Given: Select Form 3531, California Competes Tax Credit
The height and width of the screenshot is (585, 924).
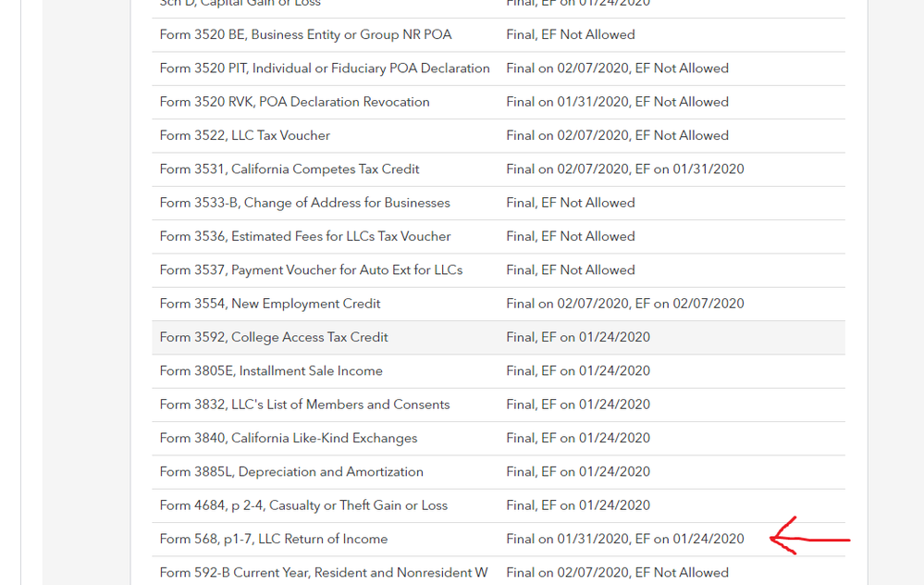Looking at the screenshot, I should tap(290, 169).
